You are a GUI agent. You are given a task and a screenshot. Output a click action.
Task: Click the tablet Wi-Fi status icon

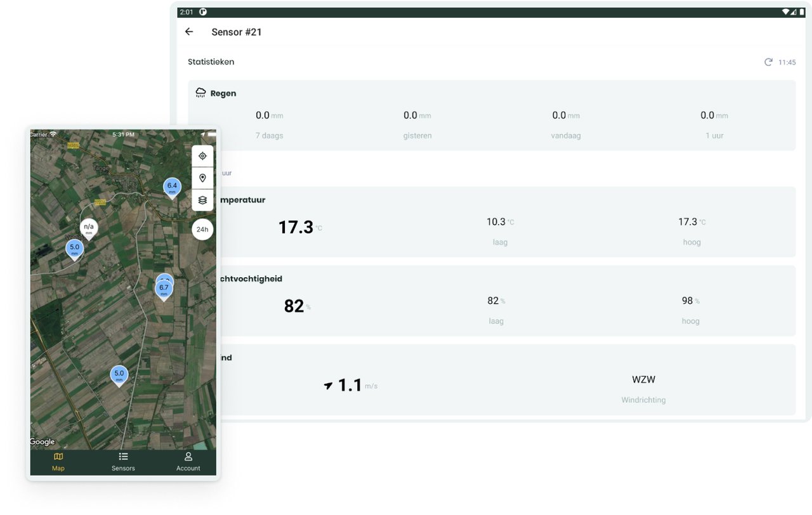coord(785,12)
